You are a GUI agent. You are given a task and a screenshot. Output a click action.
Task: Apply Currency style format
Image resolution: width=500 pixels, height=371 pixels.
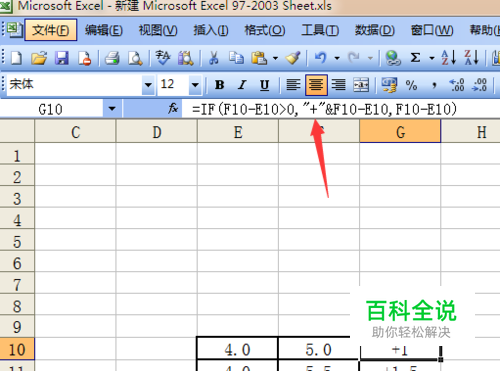click(x=389, y=85)
